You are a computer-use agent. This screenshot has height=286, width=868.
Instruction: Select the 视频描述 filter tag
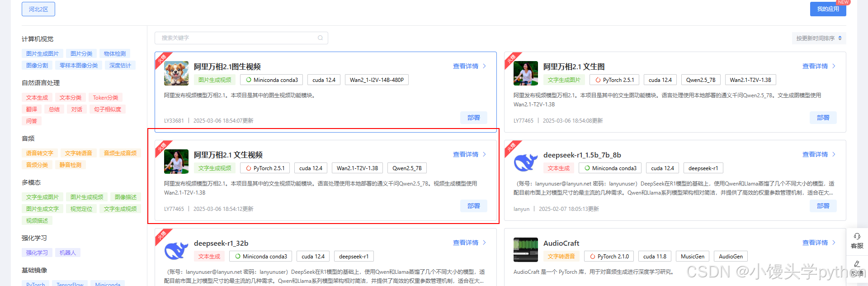point(37,220)
